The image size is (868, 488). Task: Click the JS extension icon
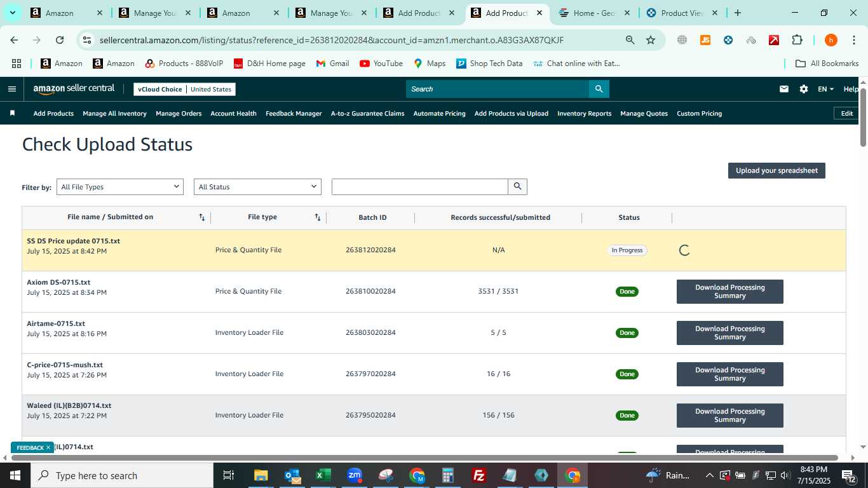click(705, 40)
